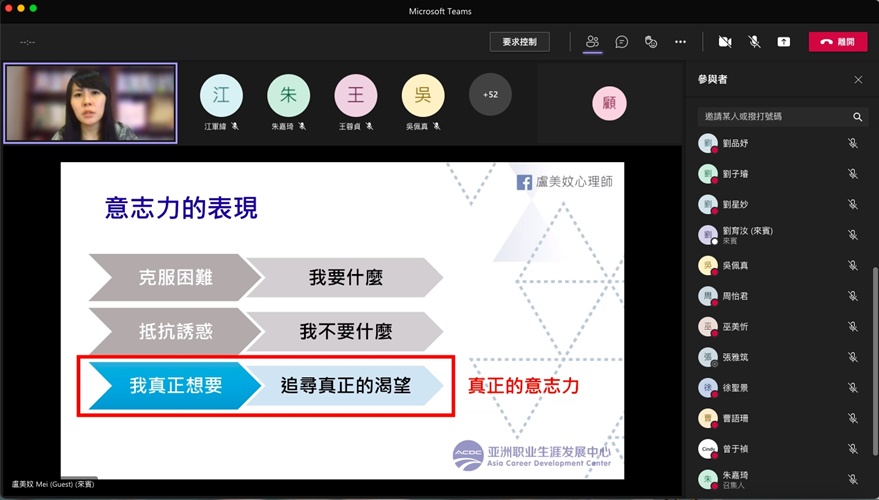The width and height of the screenshot is (879, 500).
Task: Click the share content icon
Action: click(784, 42)
